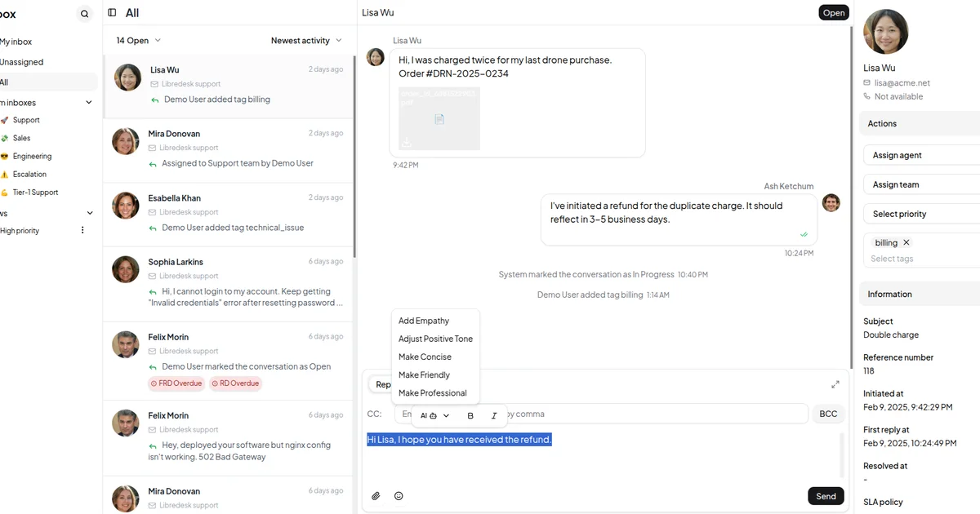
Task: Open the search icon in sidebar
Action: pyautogui.click(x=85, y=14)
